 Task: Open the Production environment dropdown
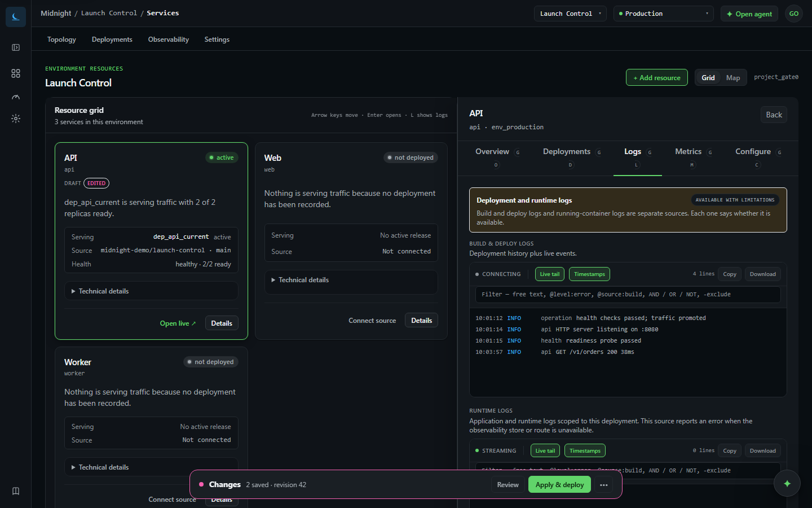tap(664, 14)
